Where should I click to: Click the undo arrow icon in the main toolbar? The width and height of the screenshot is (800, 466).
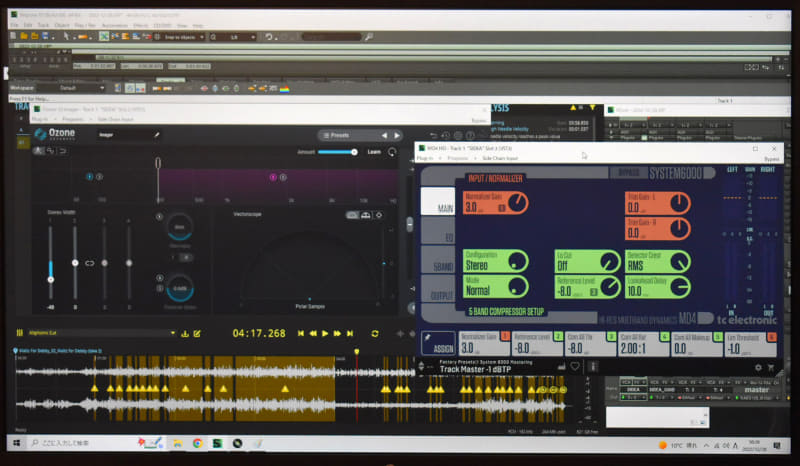(269, 37)
